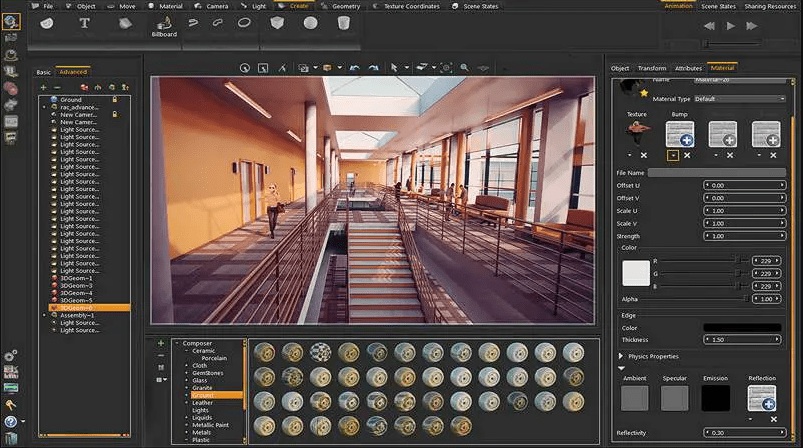
Task: Click the black Emission color swatch
Action: point(715,398)
